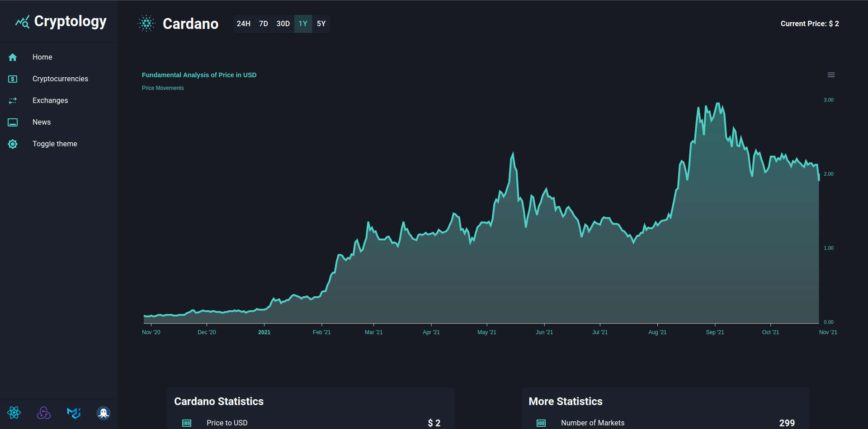Click the Fundamental Analysis of Price heading

click(x=199, y=75)
